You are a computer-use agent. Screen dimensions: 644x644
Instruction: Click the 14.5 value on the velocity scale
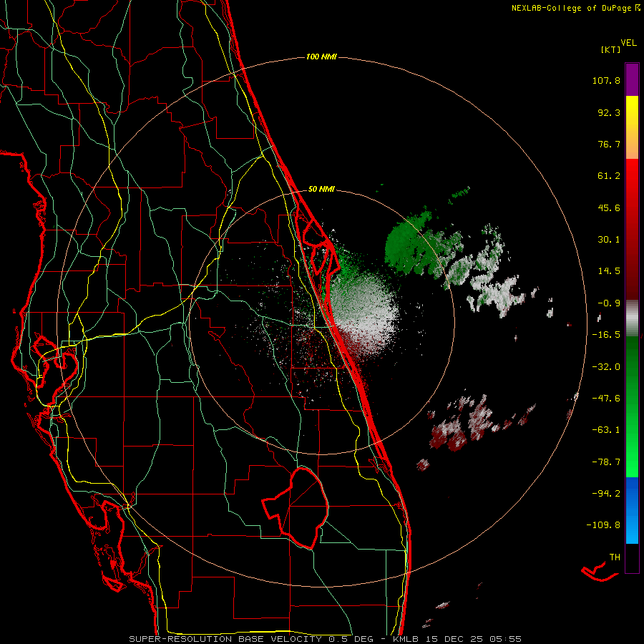click(x=609, y=271)
